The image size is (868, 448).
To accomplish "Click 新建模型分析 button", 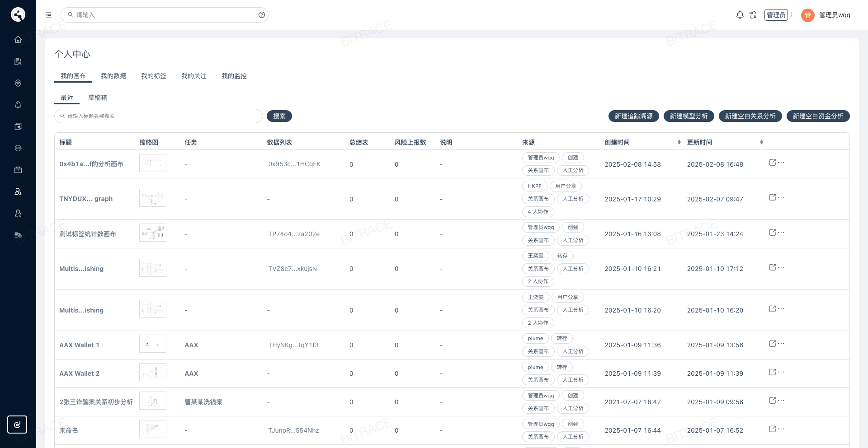I will pos(689,116).
